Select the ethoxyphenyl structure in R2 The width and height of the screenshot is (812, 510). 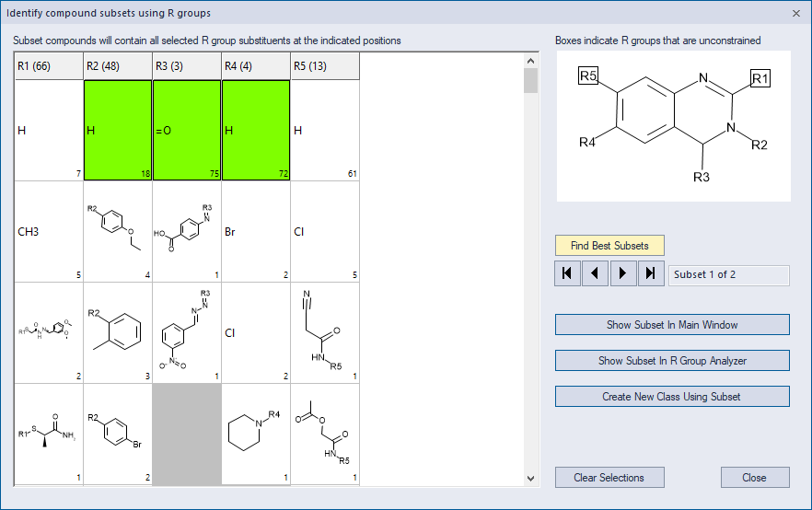[x=118, y=231]
